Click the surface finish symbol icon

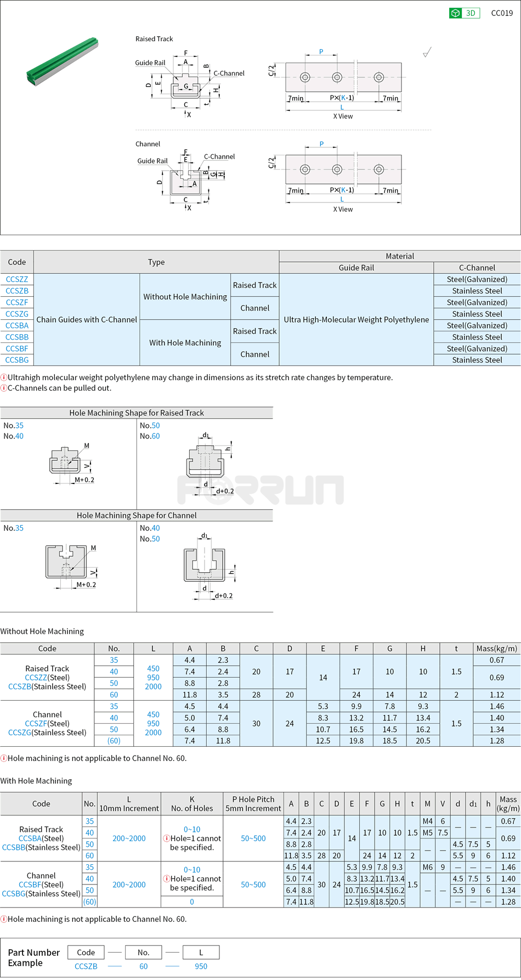[427, 52]
